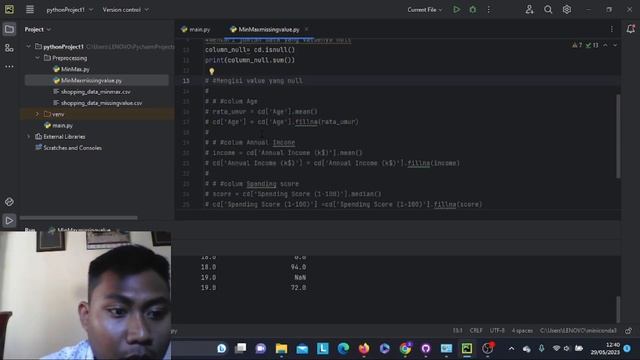The height and width of the screenshot is (360, 640).
Task: Open Microsoft Edge from the taskbar
Action: pyautogui.click(x=343, y=348)
